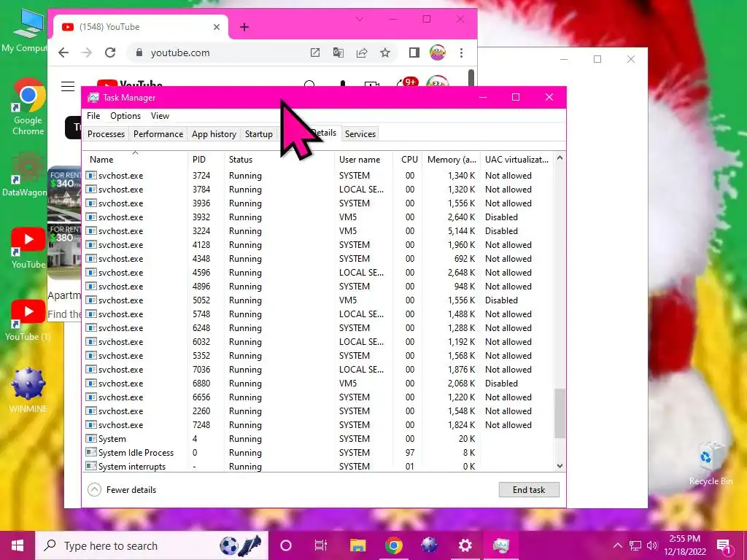Switch to the Performance tab
This screenshot has width=747, height=560.
[158, 134]
